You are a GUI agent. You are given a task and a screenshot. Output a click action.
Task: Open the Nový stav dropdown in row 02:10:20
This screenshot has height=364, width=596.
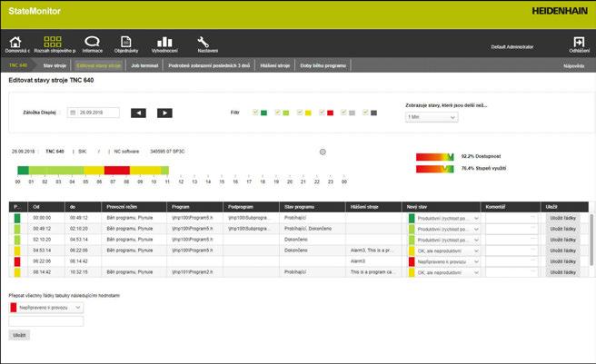[444, 241]
